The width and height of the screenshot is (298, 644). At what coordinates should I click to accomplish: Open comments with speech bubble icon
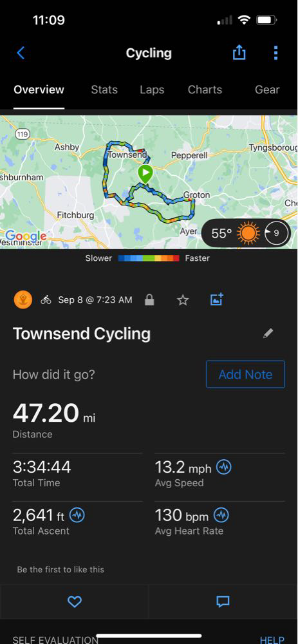[x=223, y=601]
